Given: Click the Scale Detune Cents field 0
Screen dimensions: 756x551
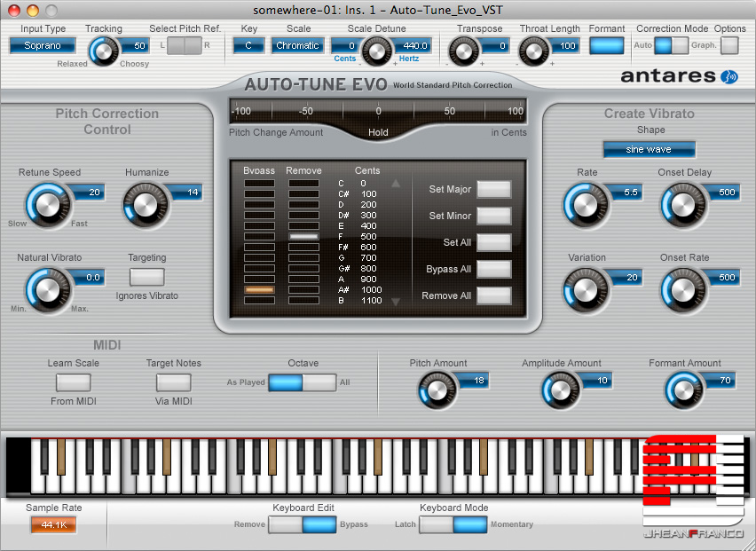Looking at the screenshot, I should tap(346, 46).
